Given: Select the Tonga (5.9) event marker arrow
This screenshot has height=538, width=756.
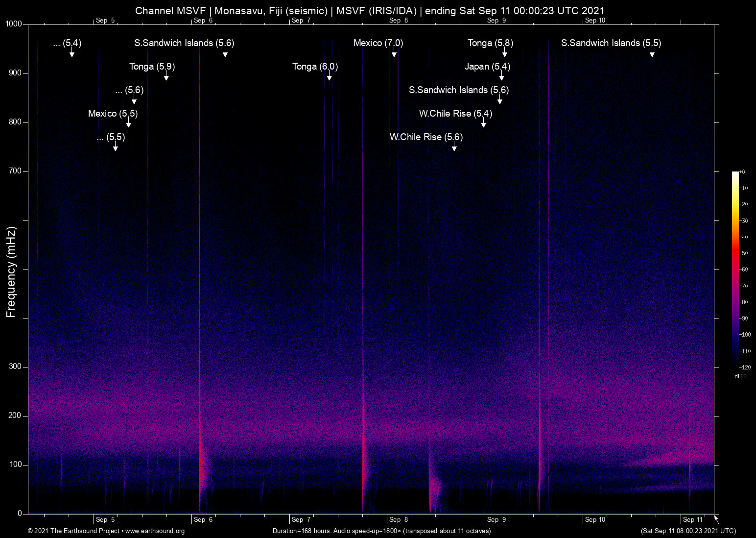Looking at the screenshot, I should tap(166, 76).
